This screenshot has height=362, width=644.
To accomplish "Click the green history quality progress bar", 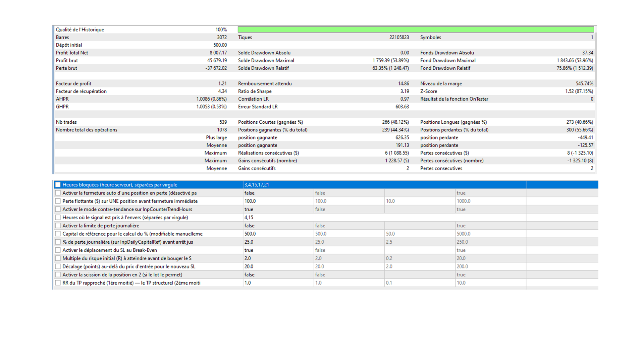I will 416,29.
